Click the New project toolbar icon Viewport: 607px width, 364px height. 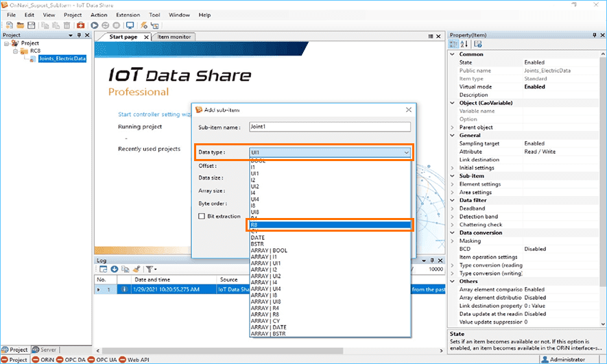pyautogui.click(x=10, y=25)
